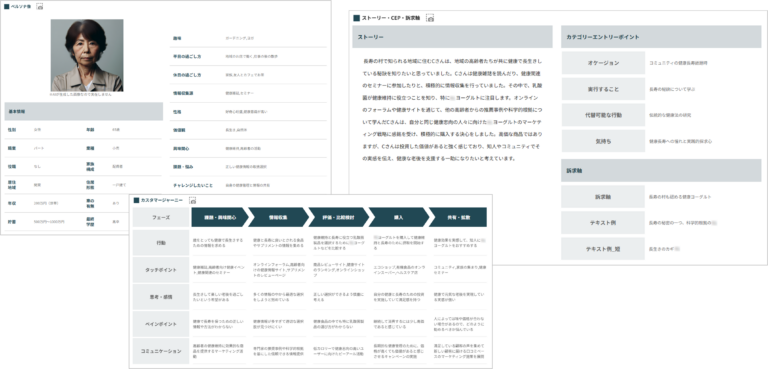Click the square marker before ストーリー・CEP・訴求軸
768x369 pixels.
[x=357, y=18]
